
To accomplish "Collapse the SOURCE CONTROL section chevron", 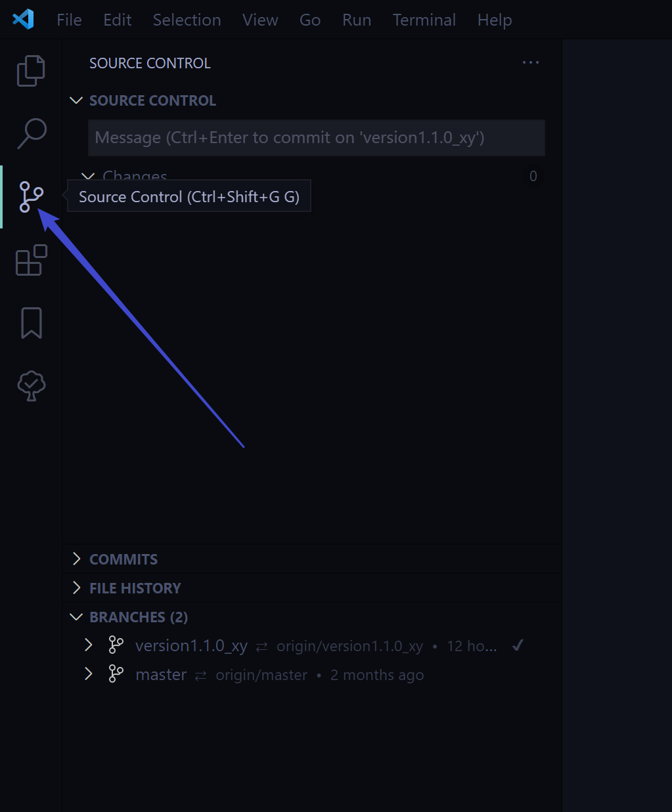I will (76, 100).
